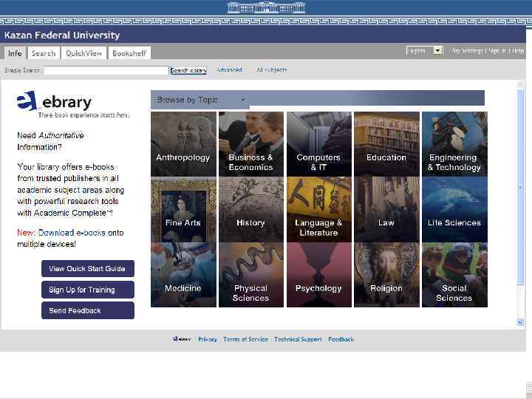Click the Sign In link
Image resolution: width=532 pixels, height=399 pixels.
click(498, 50)
